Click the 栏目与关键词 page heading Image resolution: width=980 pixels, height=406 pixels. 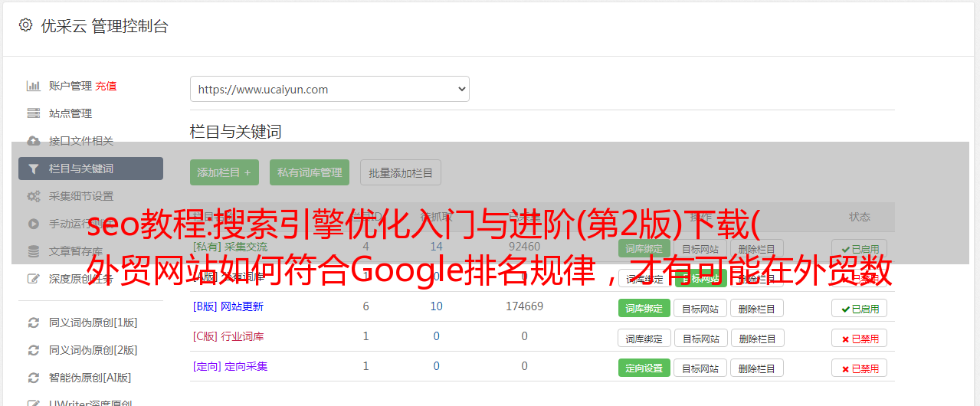point(236,132)
